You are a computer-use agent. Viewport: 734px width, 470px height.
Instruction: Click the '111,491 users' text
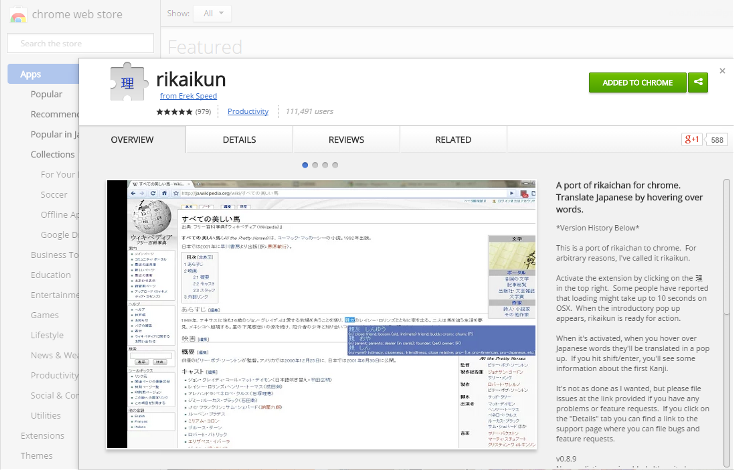[309, 111]
